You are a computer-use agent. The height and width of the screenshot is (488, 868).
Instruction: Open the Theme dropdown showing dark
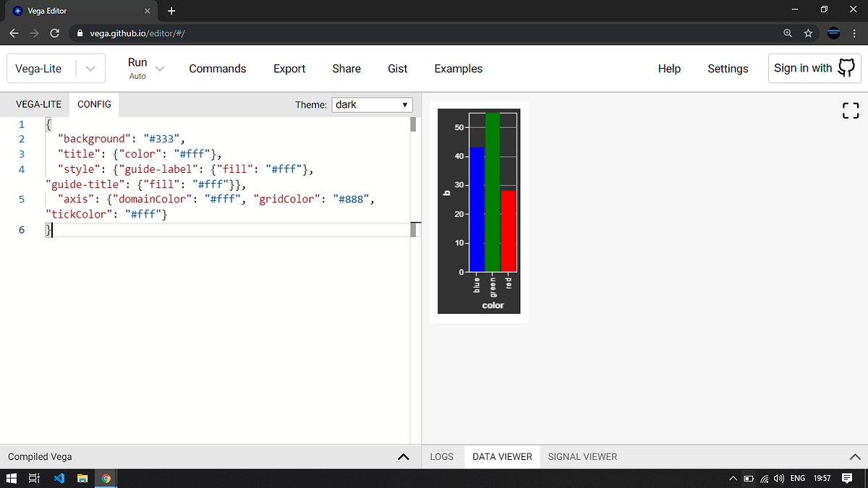point(372,104)
